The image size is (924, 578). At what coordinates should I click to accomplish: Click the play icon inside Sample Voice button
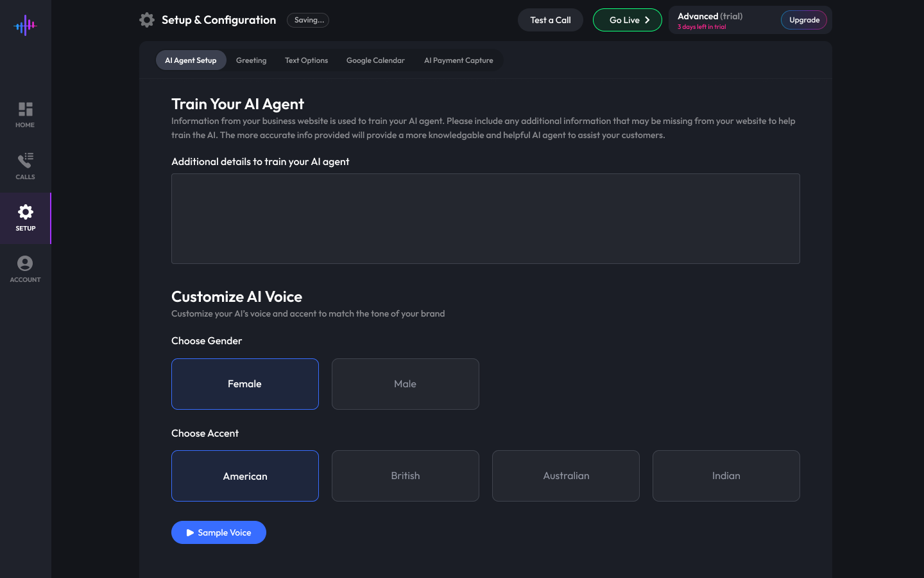point(190,532)
